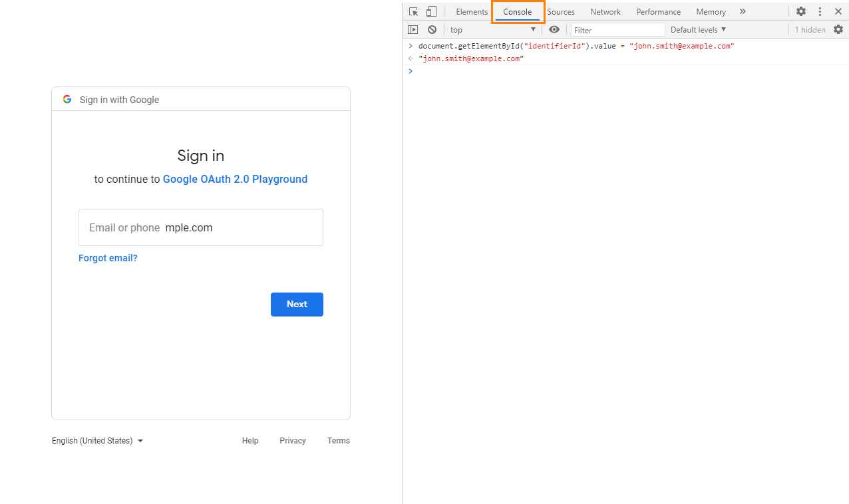Click the Next button
Screen dimensions: 849x504
297,304
